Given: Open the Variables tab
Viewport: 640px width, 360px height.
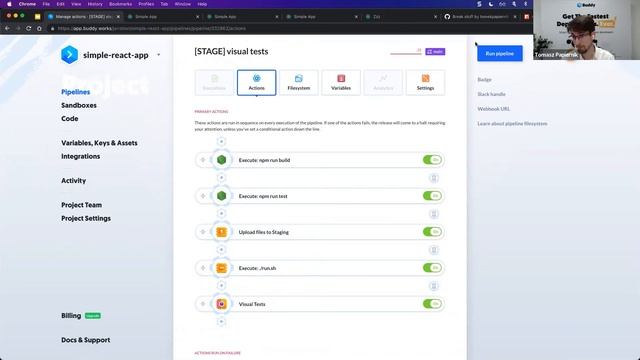Looking at the screenshot, I should coord(341,82).
